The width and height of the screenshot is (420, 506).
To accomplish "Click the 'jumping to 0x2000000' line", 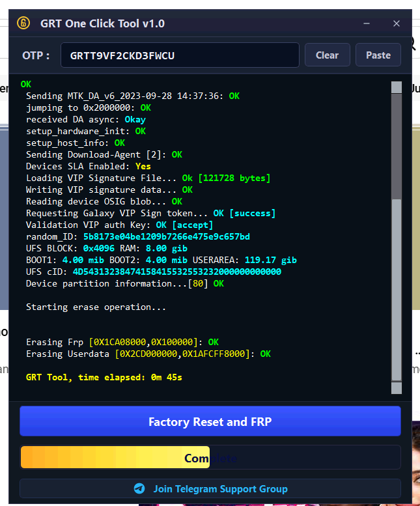I will (89, 107).
